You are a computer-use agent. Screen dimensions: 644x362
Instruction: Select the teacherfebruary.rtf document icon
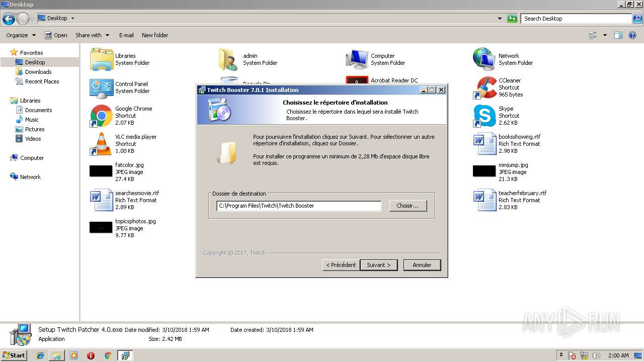coord(485,200)
